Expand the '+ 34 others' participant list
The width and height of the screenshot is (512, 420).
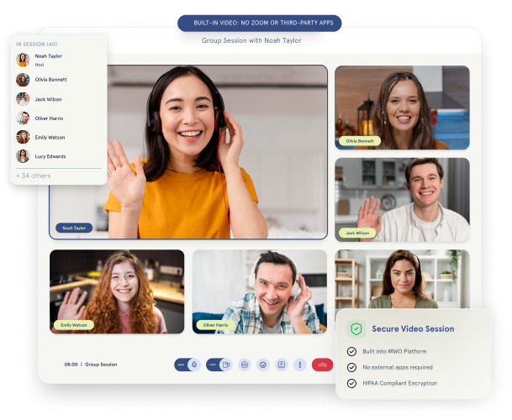click(x=34, y=176)
